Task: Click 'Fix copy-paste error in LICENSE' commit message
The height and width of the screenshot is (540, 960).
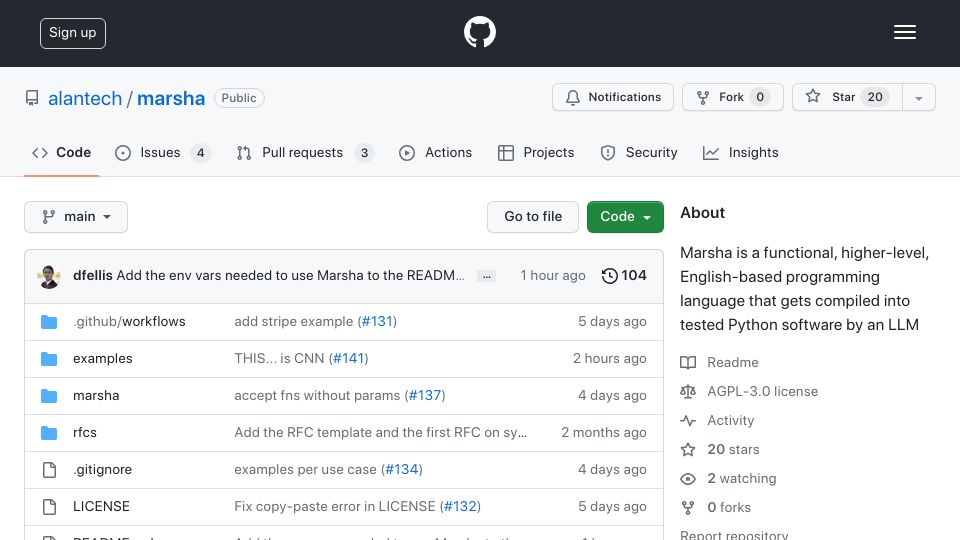Action: tap(335, 506)
